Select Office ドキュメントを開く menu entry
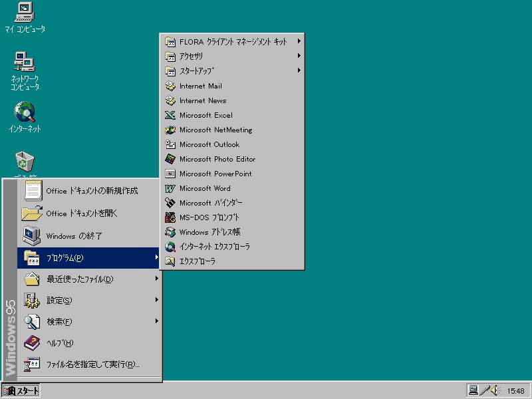This screenshot has width=532, height=399. 88,213
